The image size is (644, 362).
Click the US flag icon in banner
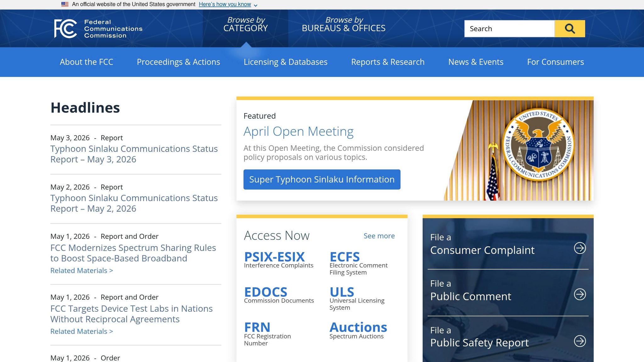[x=65, y=4]
